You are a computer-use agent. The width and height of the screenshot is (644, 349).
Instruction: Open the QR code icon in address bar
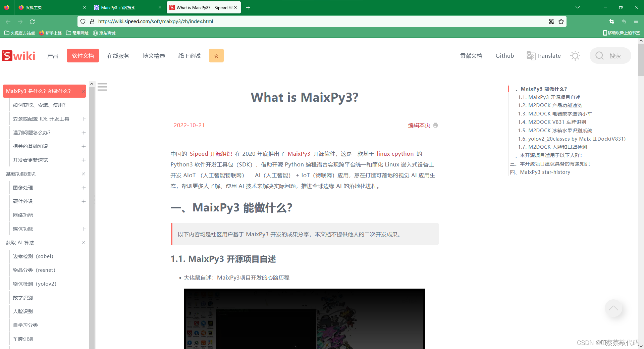(x=552, y=21)
